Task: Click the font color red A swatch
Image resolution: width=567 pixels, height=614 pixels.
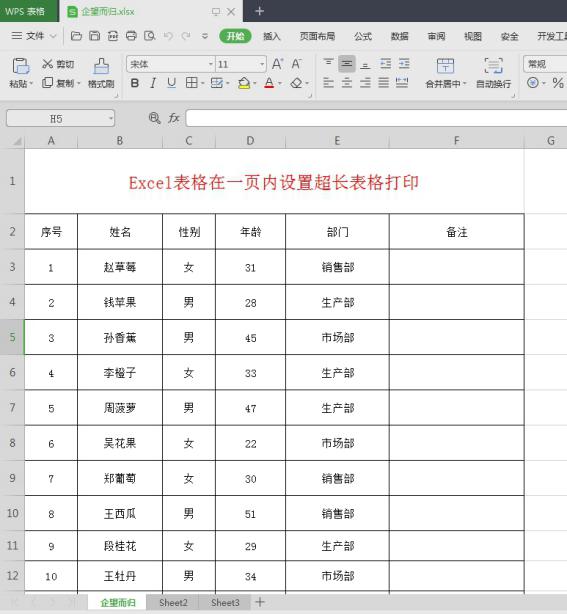Action: [269, 83]
